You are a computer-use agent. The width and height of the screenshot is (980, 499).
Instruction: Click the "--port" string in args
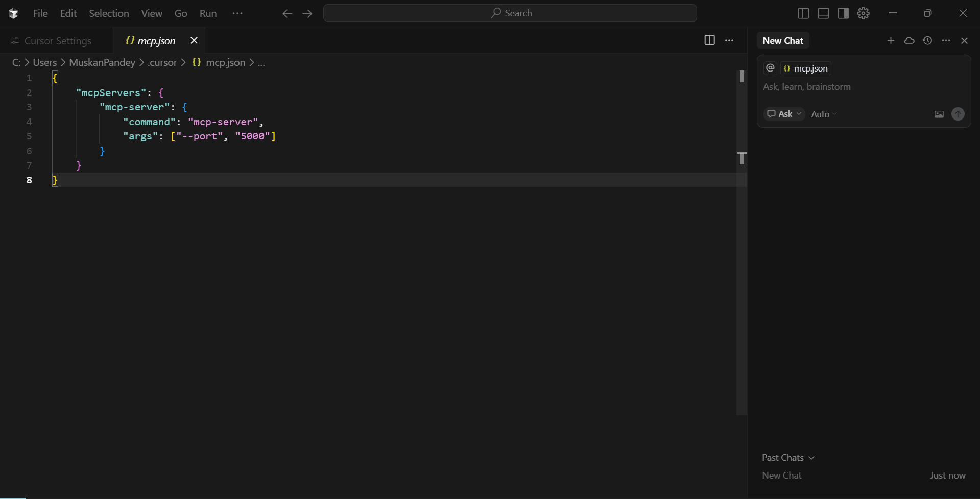(x=200, y=136)
